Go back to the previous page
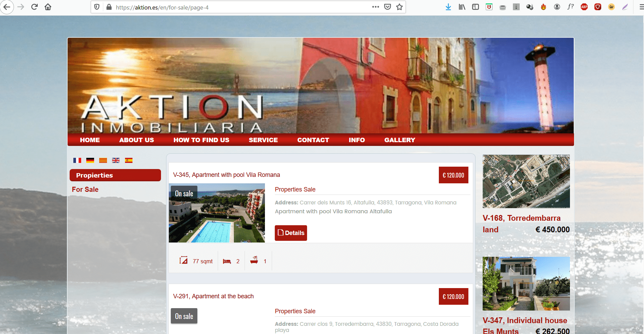 7,7
